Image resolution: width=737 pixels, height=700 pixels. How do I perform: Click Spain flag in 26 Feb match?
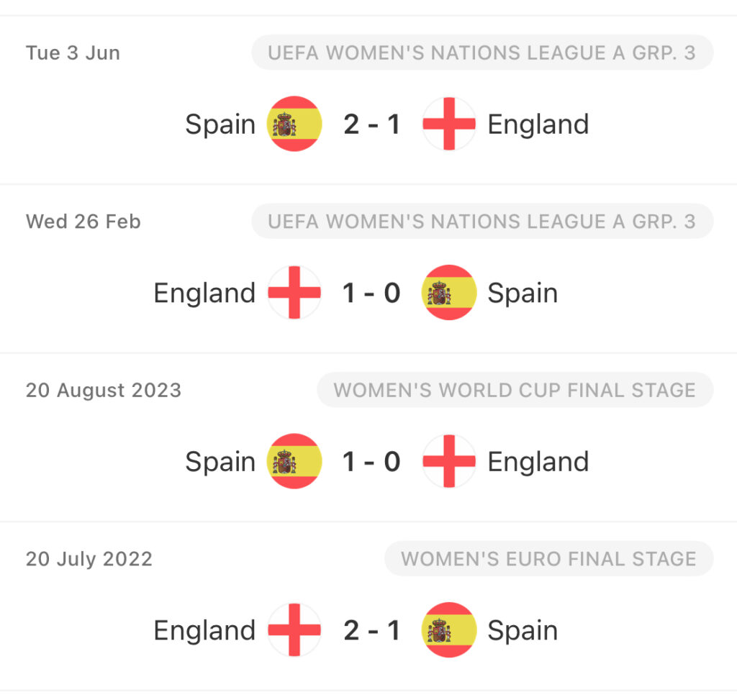pos(449,292)
